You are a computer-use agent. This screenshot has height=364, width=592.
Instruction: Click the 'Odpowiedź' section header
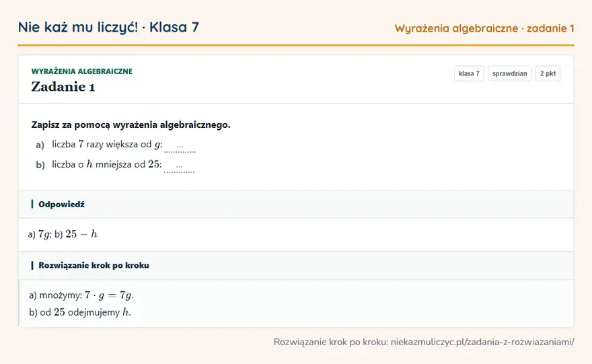click(296, 205)
